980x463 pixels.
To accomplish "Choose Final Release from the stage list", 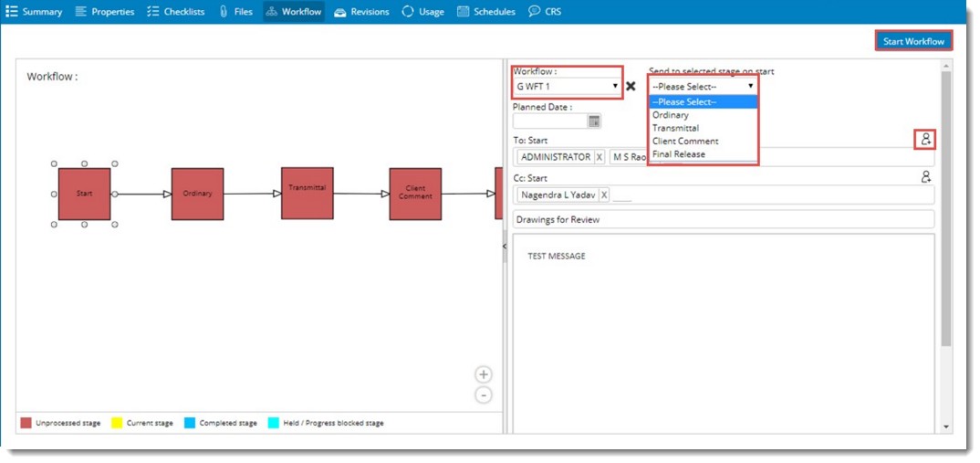I will pos(678,154).
